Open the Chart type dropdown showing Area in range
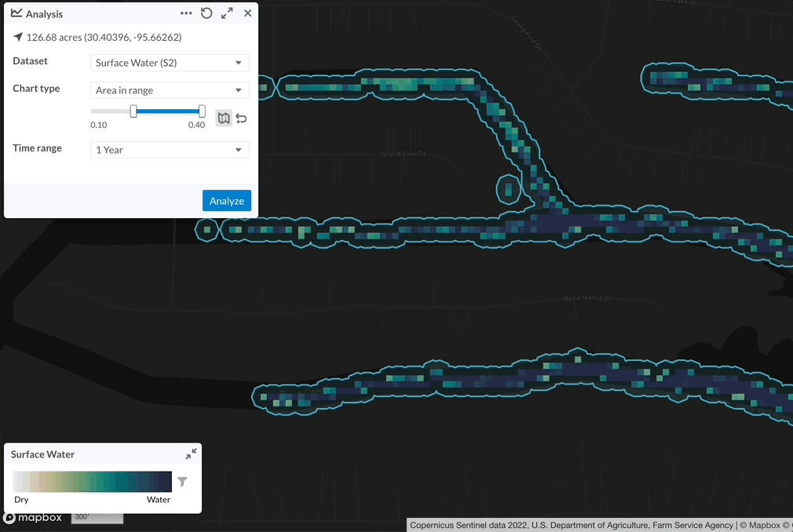 pos(170,90)
